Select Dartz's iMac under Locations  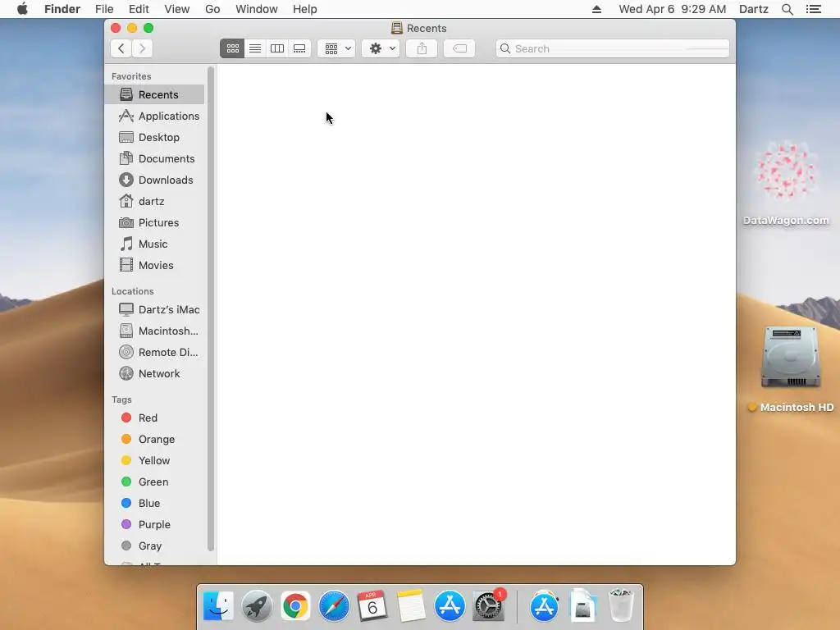(154, 310)
